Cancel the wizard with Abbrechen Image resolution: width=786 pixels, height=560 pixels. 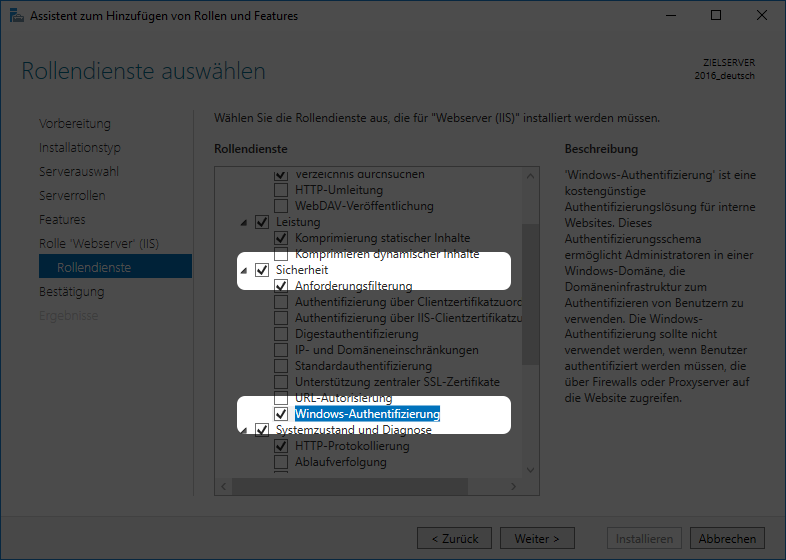point(727,538)
